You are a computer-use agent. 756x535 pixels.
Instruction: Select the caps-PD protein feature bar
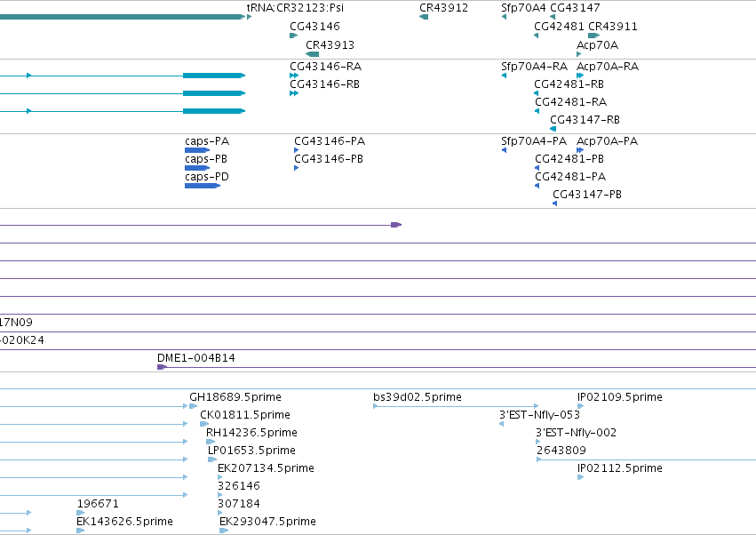[203, 186]
